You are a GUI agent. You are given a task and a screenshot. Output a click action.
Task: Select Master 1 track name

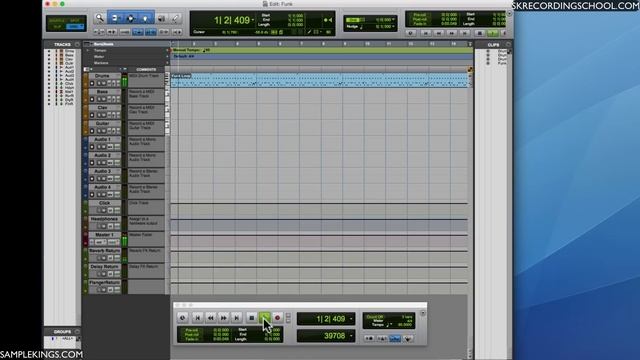point(104,235)
